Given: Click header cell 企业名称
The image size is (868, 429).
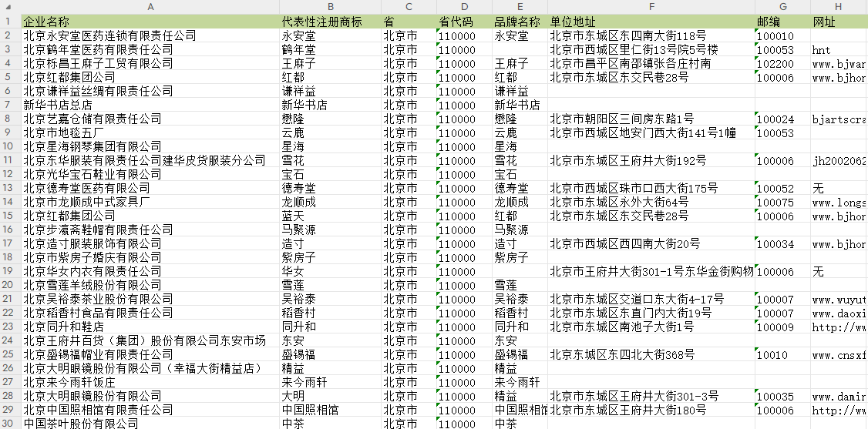Looking at the screenshot, I should (x=150, y=22).
